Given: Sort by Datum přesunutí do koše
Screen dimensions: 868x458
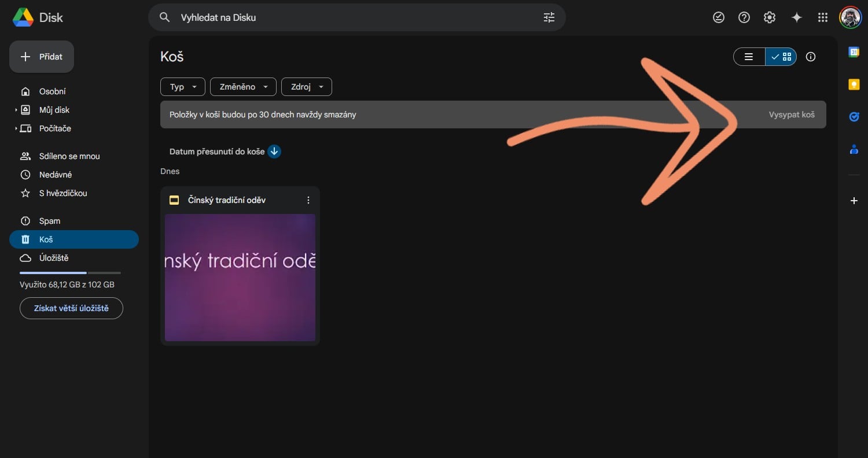Looking at the screenshot, I should click(x=217, y=152).
